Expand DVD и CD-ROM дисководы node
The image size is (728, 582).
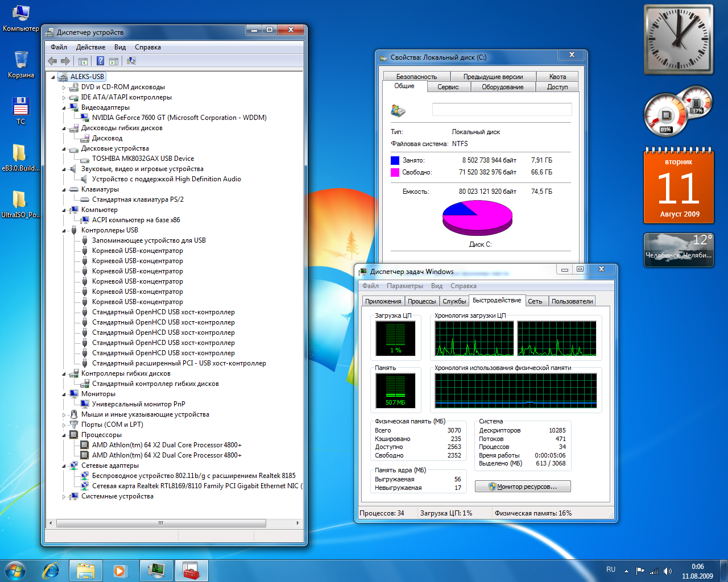(64, 88)
